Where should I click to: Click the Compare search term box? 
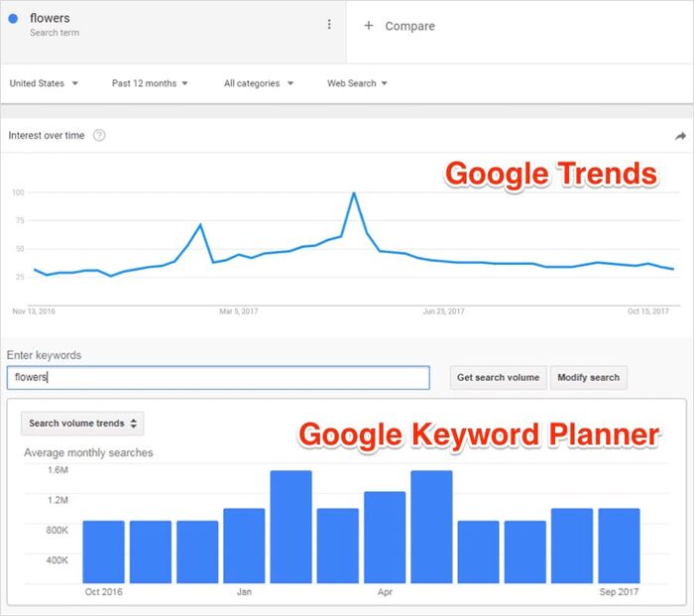[516, 27]
